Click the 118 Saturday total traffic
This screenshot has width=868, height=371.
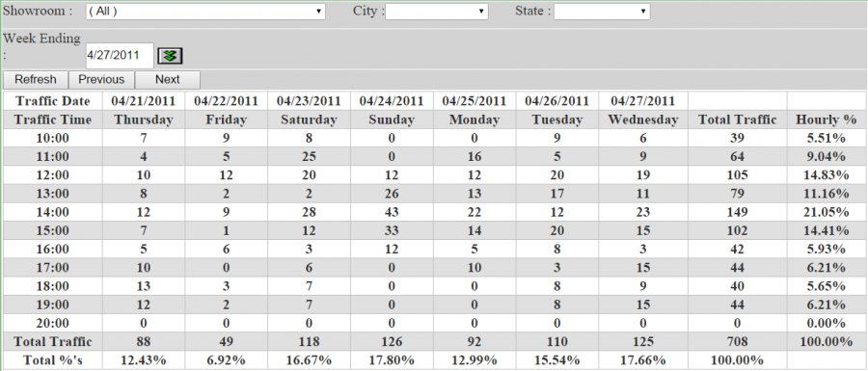[309, 342]
